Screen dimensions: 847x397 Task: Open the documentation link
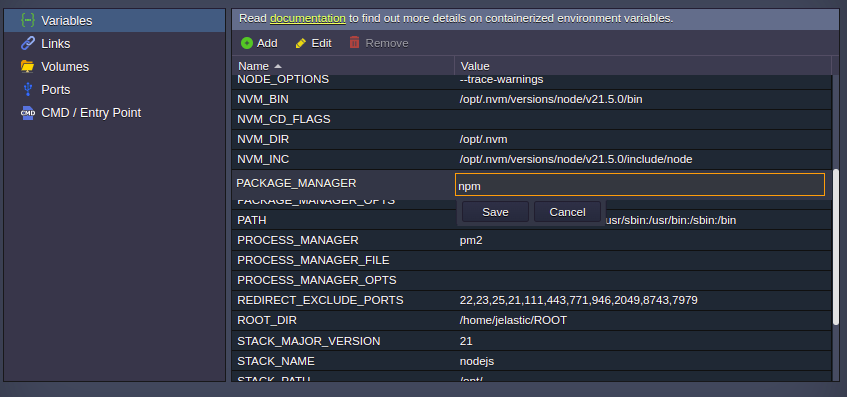click(x=308, y=18)
